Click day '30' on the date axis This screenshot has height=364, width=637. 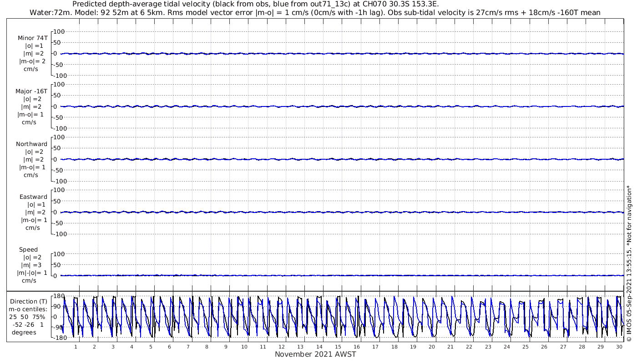coord(619,347)
